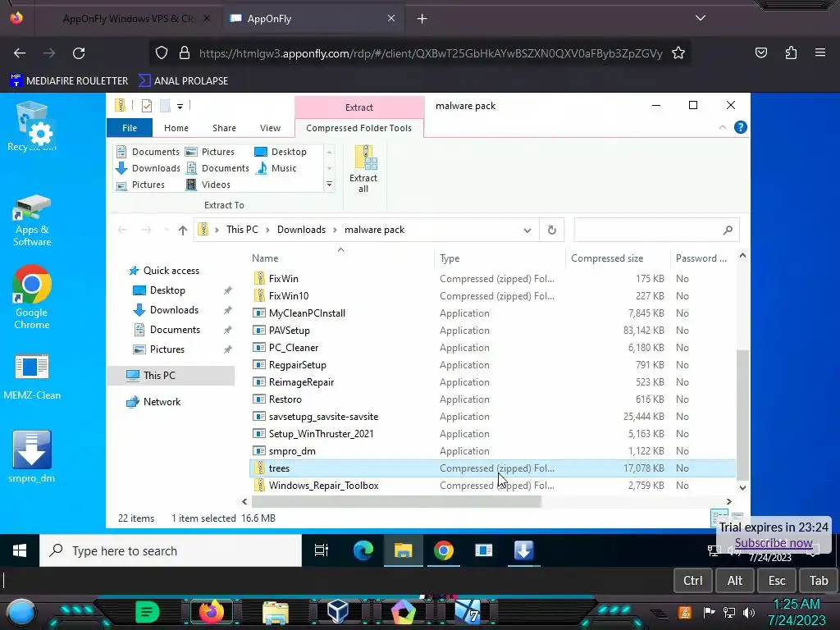Expand the Downloads breadcrumb chevron

(335, 230)
